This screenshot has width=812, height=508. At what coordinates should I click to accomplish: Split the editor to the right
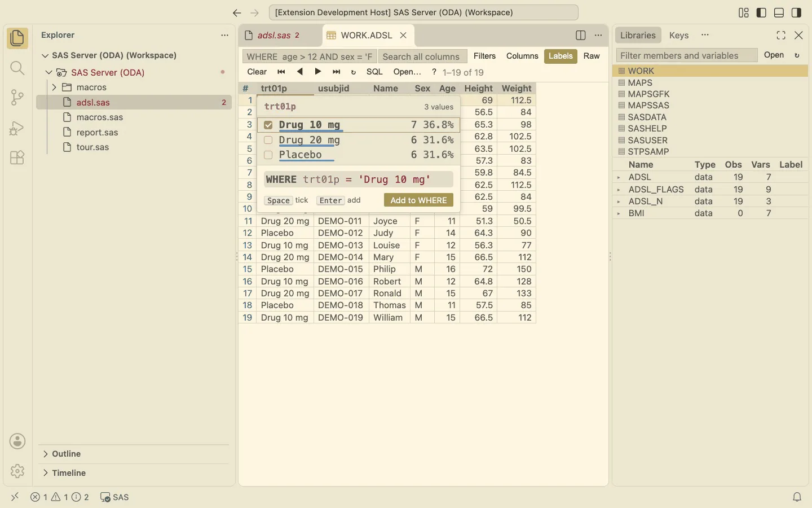[581, 35]
